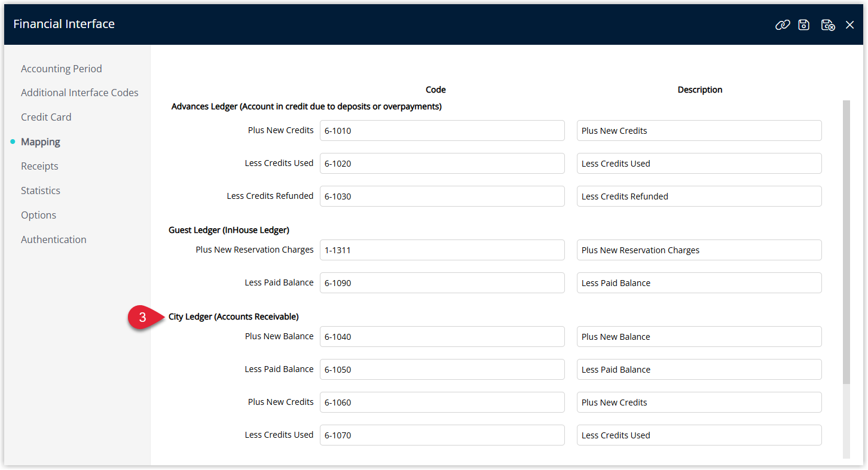Image resolution: width=868 pixels, height=470 pixels.
Task: Click the Less Credits Refunded label
Action: click(270, 196)
